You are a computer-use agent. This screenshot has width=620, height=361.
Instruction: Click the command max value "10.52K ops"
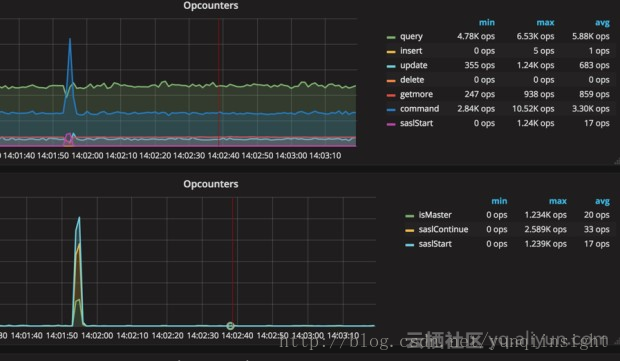click(x=533, y=109)
